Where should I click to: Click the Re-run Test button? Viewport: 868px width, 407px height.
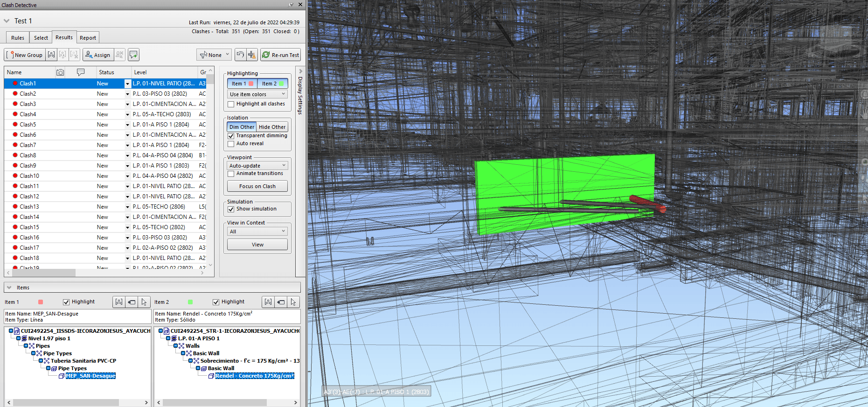pyautogui.click(x=280, y=55)
